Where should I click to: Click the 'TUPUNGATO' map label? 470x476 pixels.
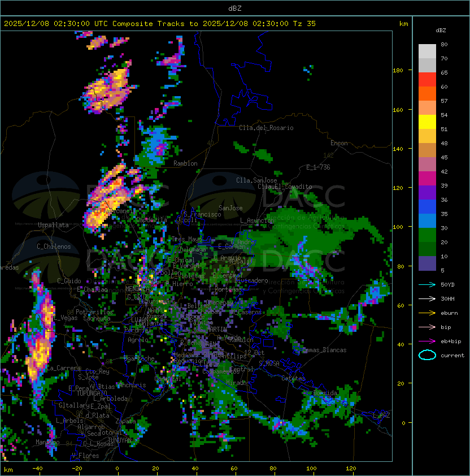[x=92, y=393]
